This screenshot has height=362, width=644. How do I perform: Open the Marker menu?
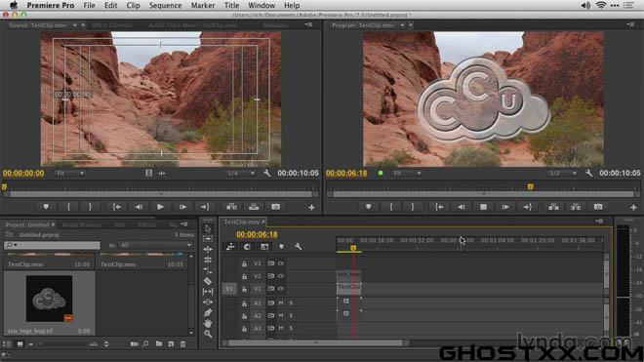203,5
